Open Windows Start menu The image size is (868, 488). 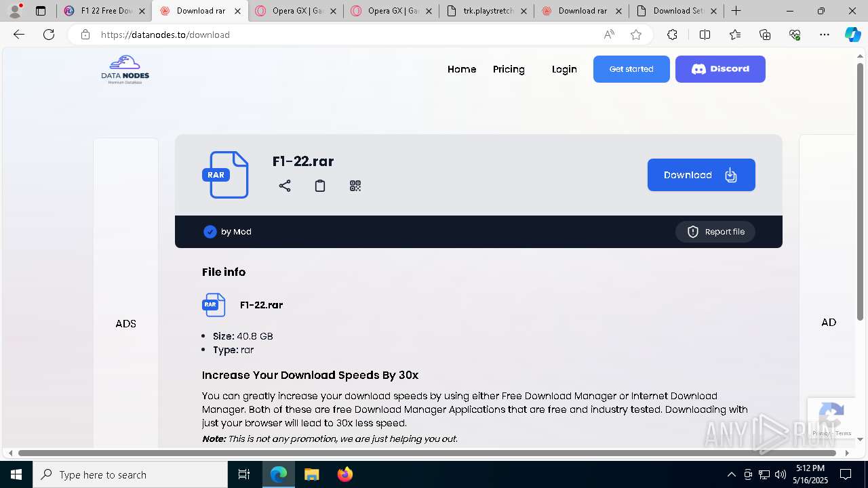click(16, 474)
